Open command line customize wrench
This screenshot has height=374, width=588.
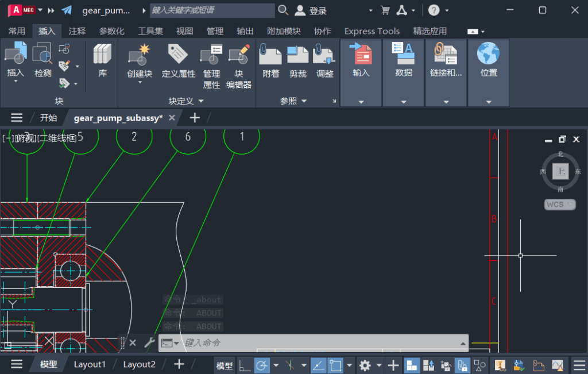point(149,342)
